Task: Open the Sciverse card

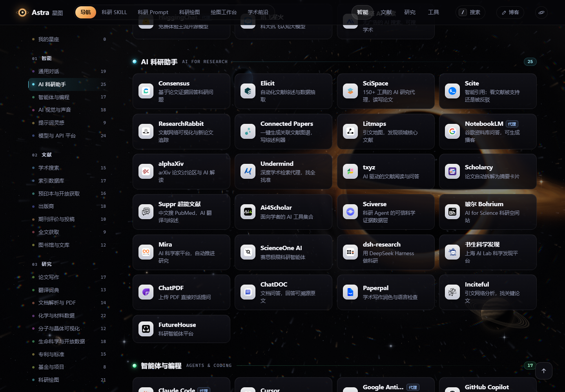Action: click(x=386, y=212)
